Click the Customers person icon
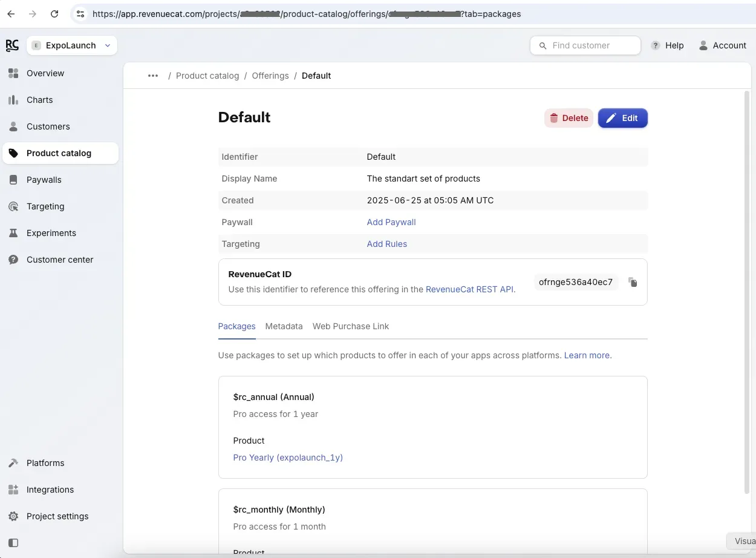 click(x=13, y=126)
